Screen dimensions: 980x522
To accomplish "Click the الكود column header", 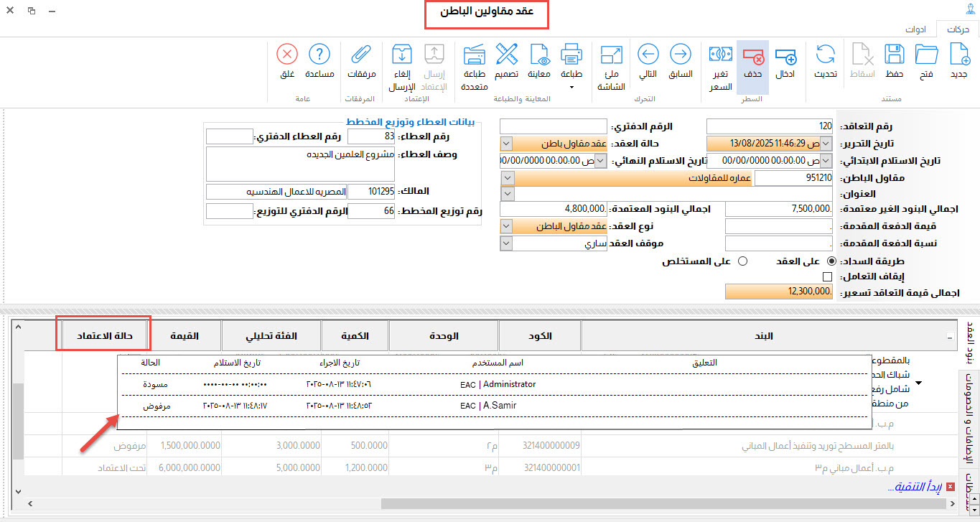I will pos(539,335).
